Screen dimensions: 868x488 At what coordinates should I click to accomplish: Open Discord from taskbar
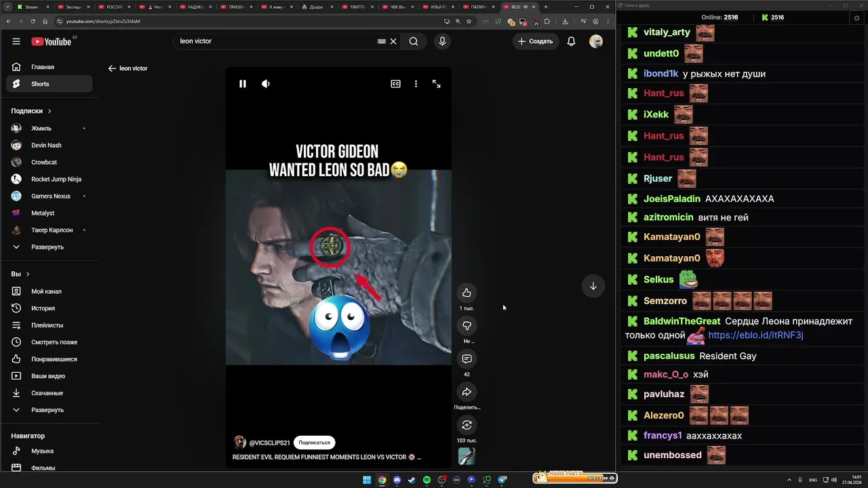pos(397,480)
